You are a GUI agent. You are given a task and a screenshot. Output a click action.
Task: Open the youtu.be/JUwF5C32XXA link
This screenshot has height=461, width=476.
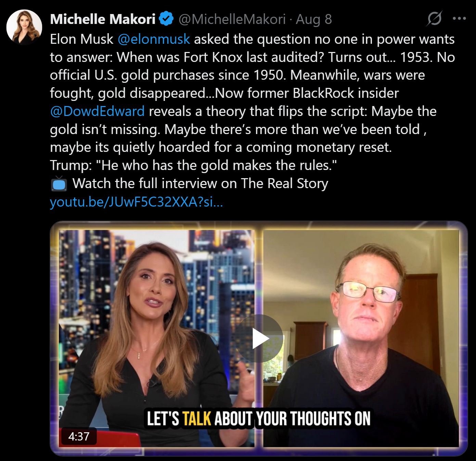coord(136,202)
